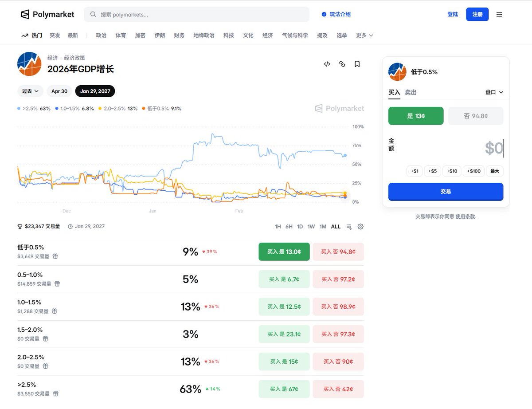Expand the 更多 categories menu
532x409 pixels.
tap(364, 35)
